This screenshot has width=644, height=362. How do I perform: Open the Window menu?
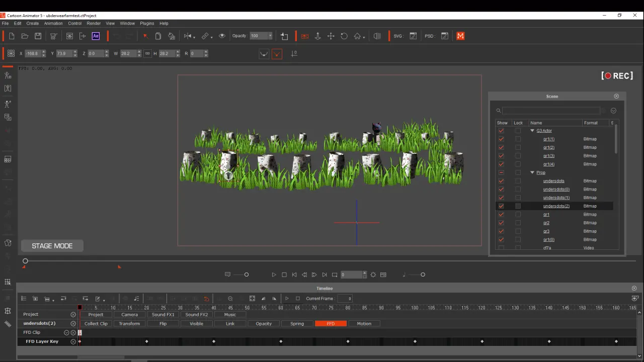click(x=127, y=23)
